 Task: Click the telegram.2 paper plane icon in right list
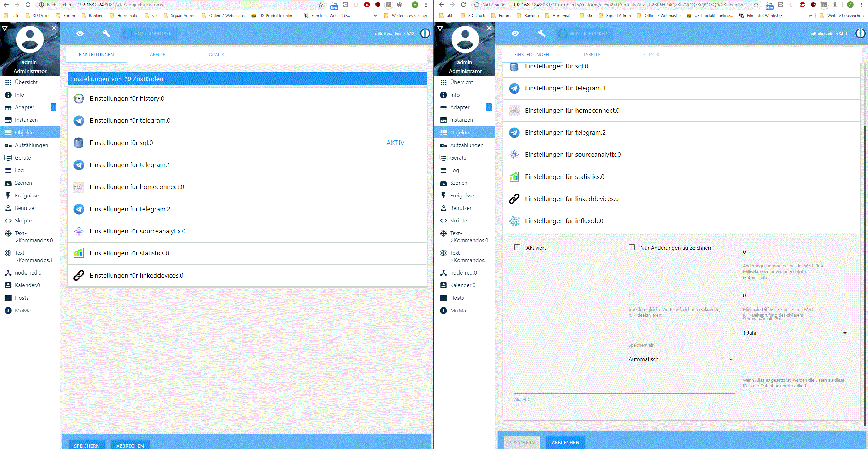514,133
